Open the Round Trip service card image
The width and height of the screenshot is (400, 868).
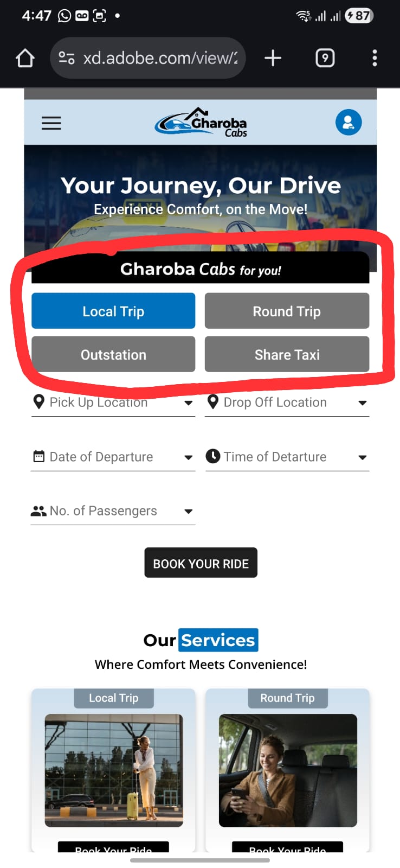coord(288,770)
